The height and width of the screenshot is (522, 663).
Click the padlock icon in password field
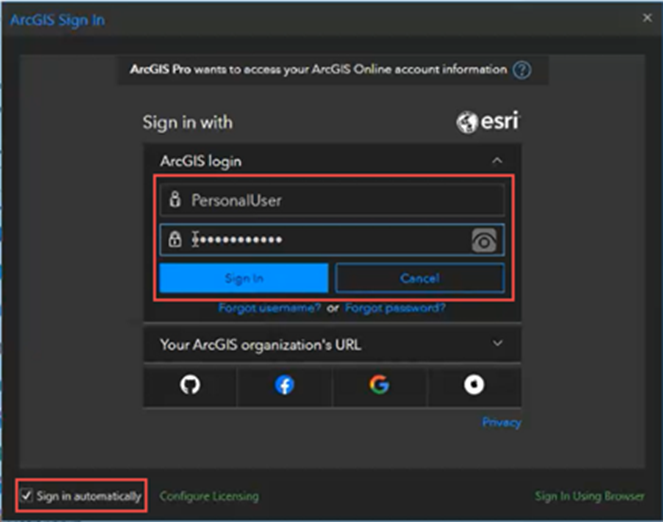(175, 239)
